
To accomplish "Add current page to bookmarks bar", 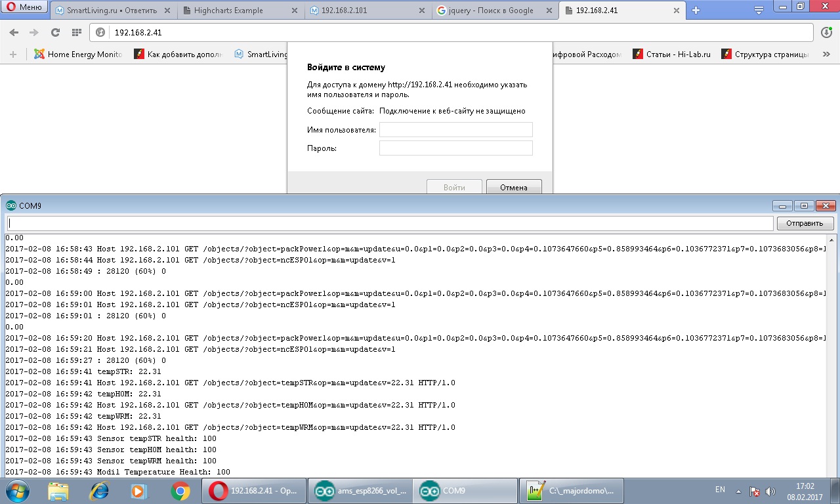I will point(13,54).
